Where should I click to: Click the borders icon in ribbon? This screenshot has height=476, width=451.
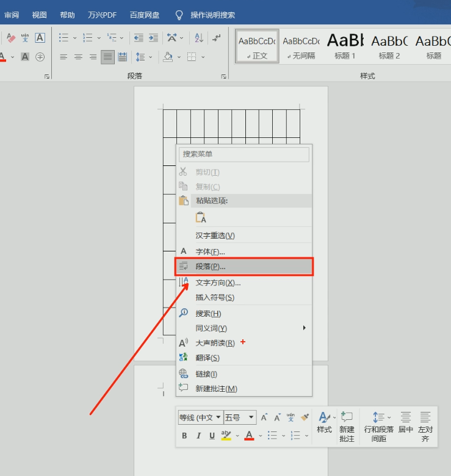[x=192, y=57]
